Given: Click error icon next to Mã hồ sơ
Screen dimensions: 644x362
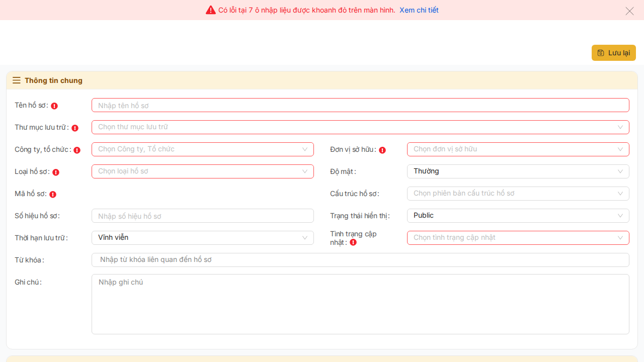Looking at the screenshot, I should tap(53, 195).
